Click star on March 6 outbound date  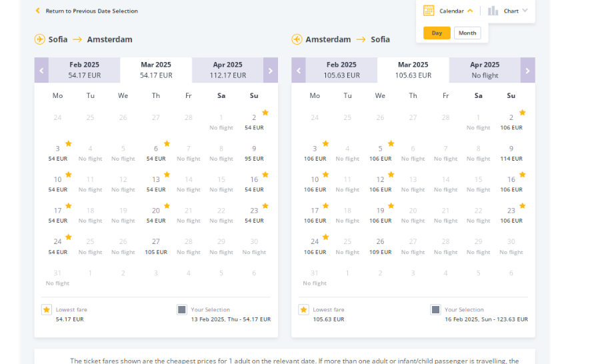(x=167, y=143)
